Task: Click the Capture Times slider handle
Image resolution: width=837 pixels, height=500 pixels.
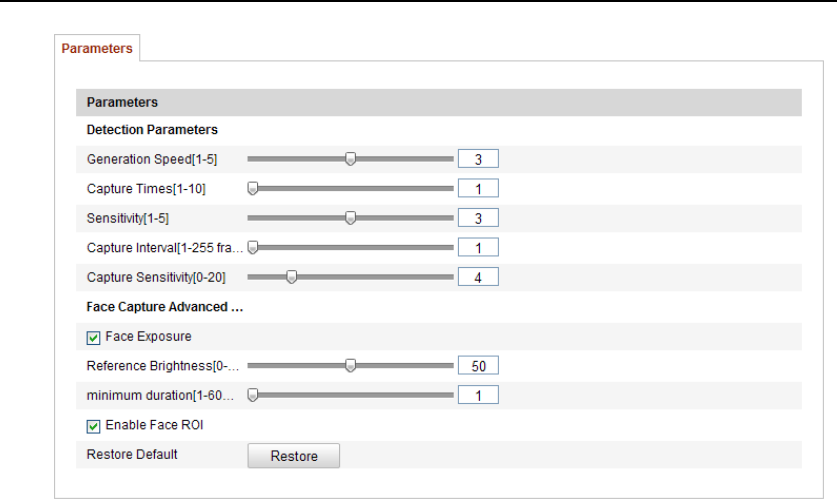Action: pos(253,188)
